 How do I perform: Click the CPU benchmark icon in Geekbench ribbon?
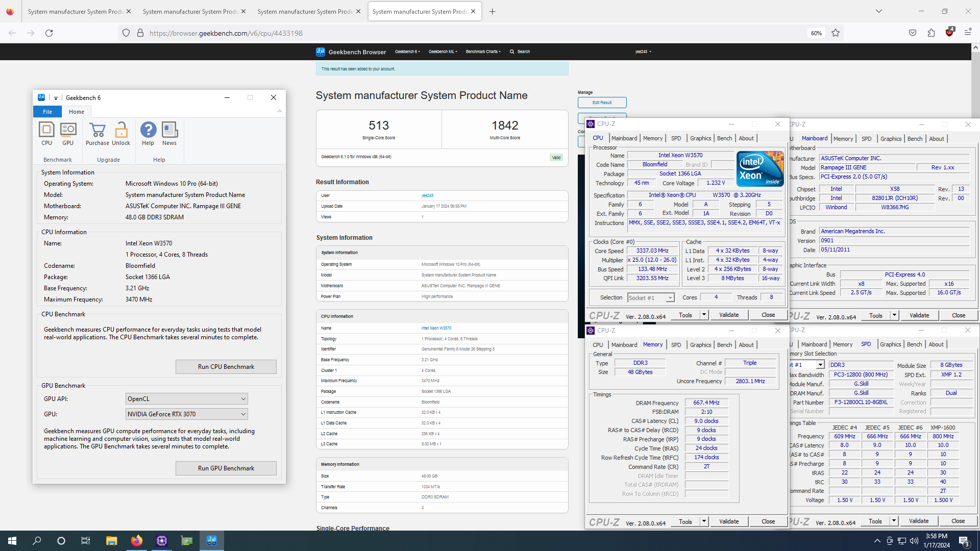click(46, 134)
